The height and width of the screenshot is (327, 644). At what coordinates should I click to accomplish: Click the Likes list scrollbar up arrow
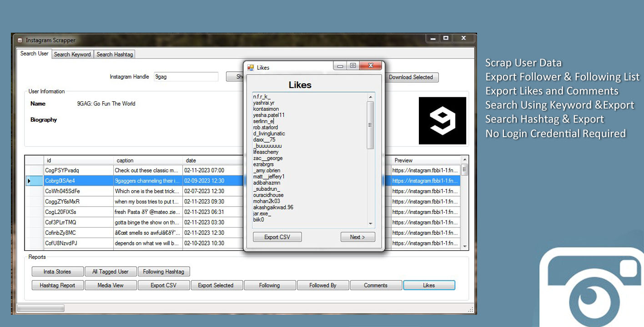pos(370,97)
